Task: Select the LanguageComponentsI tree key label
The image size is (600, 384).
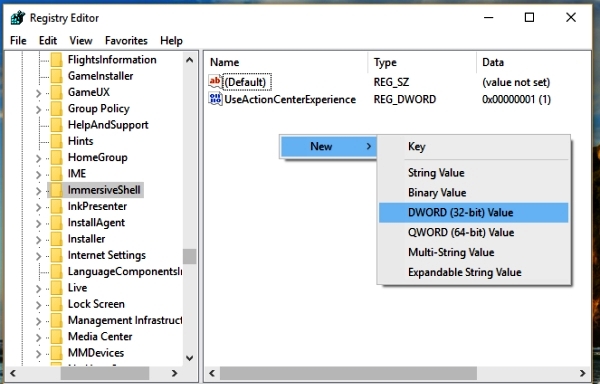Action: [x=125, y=272]
